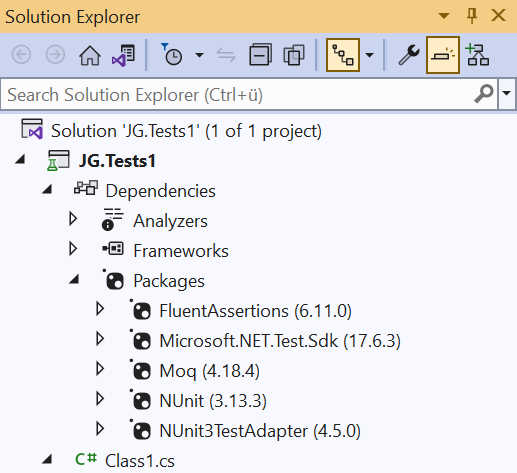Open Window Position dropdown arrow in title bar

444,16
